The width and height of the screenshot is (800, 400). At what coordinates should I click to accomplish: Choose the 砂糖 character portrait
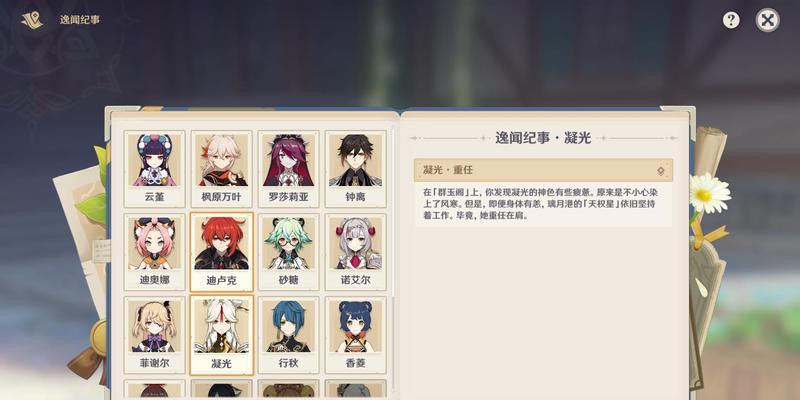click(288, 252)
